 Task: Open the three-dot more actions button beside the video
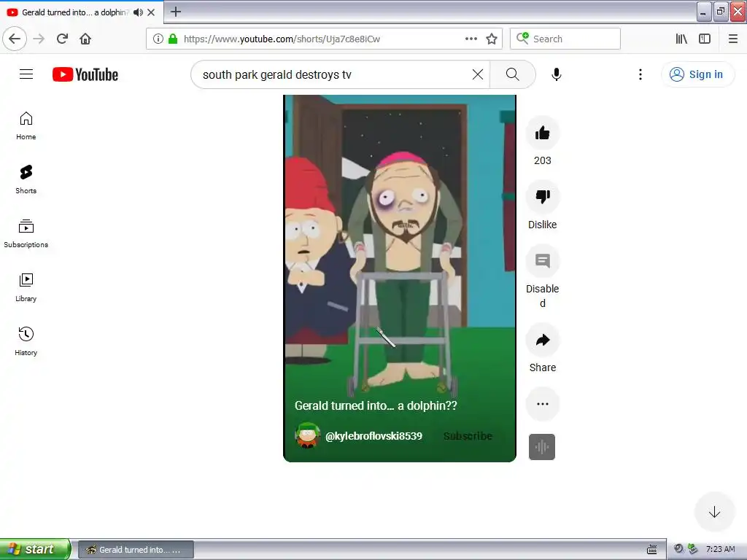(x=543, y=404)
